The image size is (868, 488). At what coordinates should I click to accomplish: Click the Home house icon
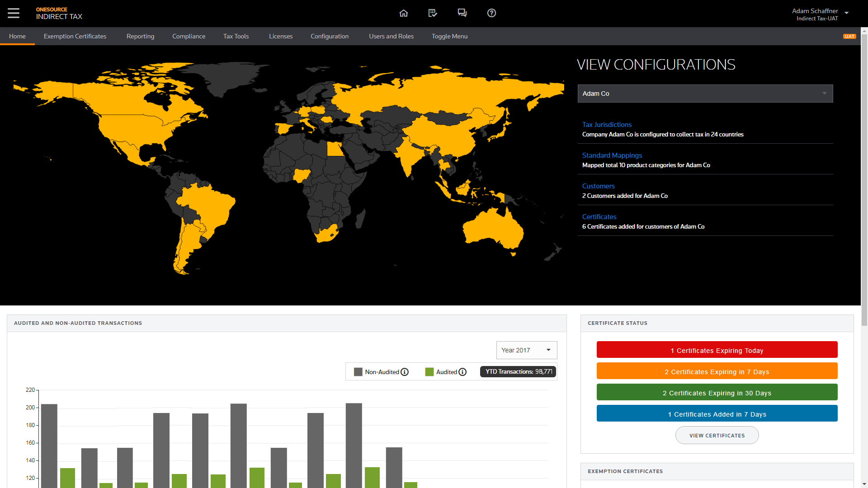tap(404, 13)
